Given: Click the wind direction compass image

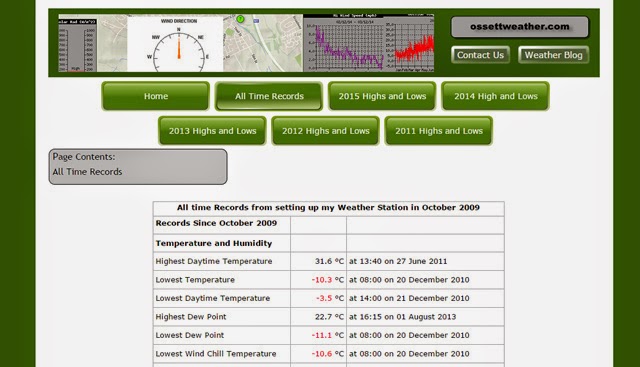Looking at the screenshot, I should (176, 44).
